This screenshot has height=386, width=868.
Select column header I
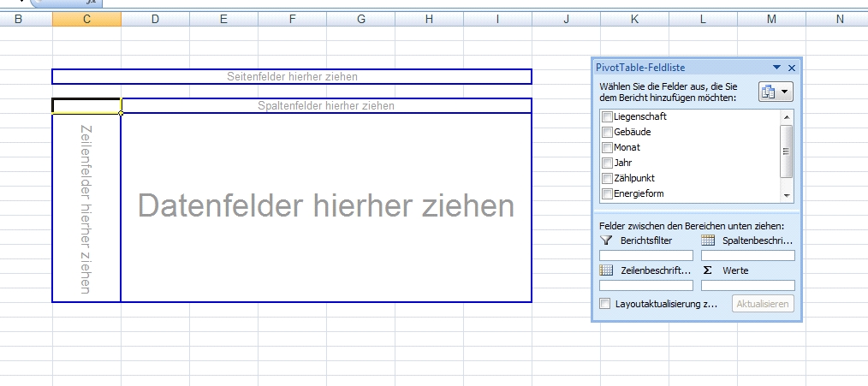[497, 20]
